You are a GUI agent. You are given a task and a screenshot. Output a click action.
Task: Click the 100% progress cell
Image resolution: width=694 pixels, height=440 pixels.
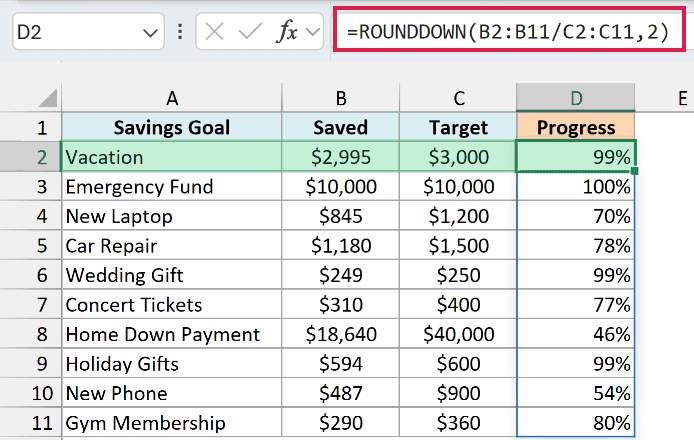pyautogui.click(x=575, y=186)
